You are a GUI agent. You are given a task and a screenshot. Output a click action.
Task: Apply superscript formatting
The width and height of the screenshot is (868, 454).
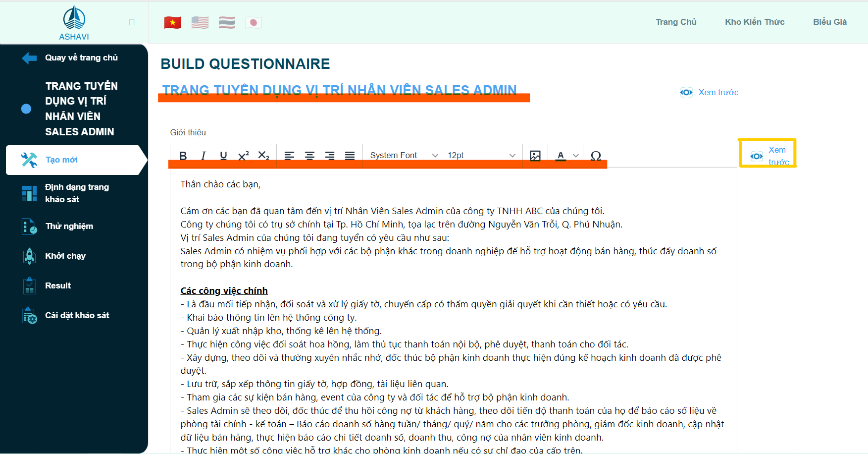(243, 156)
